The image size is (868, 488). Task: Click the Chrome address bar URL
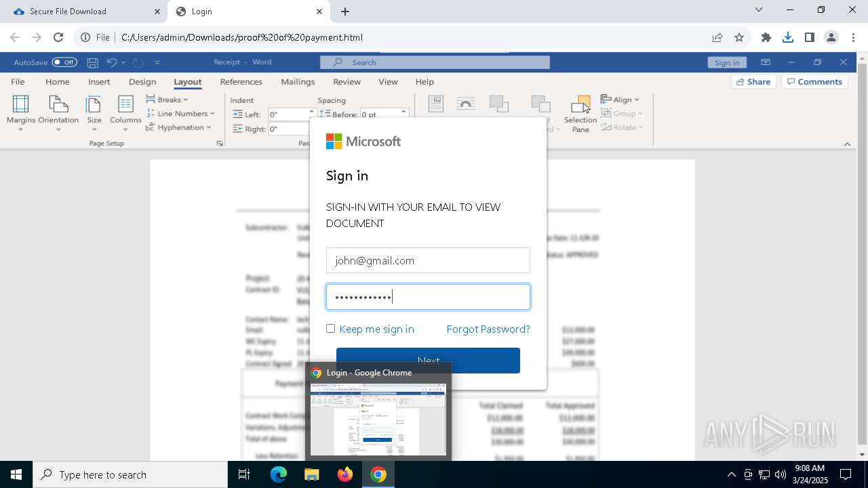pyautogui.click(x=242, y=37)
